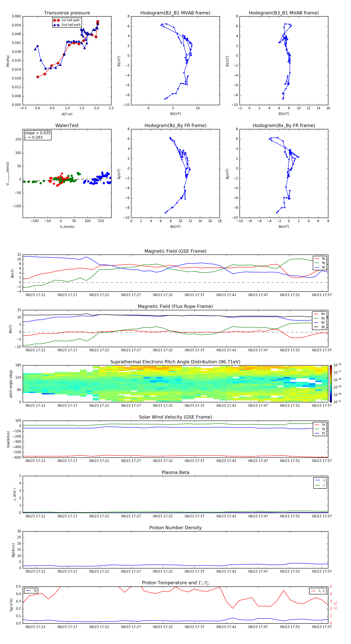Click '06/23 17:32' tick under Flux Rope panel
The height and width of the screenshot is (644, 351).
pos(163,350)
